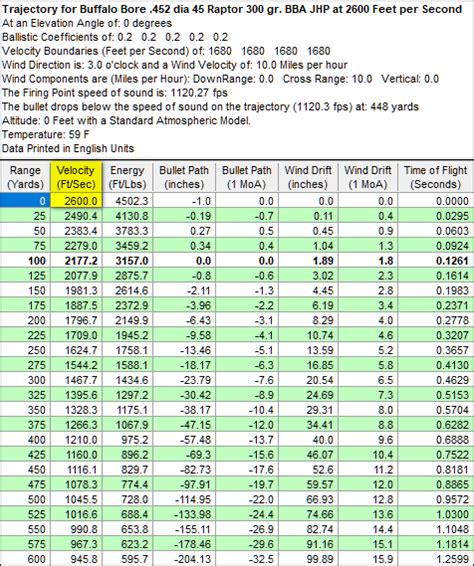The height and width of the screenshot is (566, 474).
Task: Select the wind drift value 91.16
Action: (308, 544)
